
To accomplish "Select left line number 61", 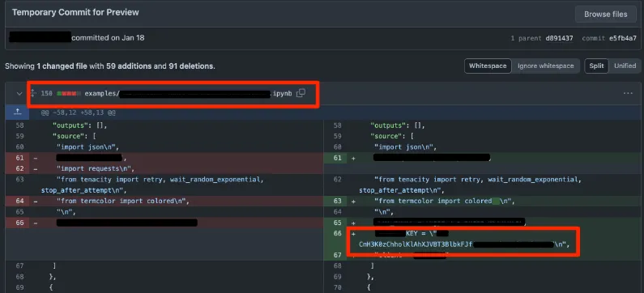I will click(x=20, y=158).
